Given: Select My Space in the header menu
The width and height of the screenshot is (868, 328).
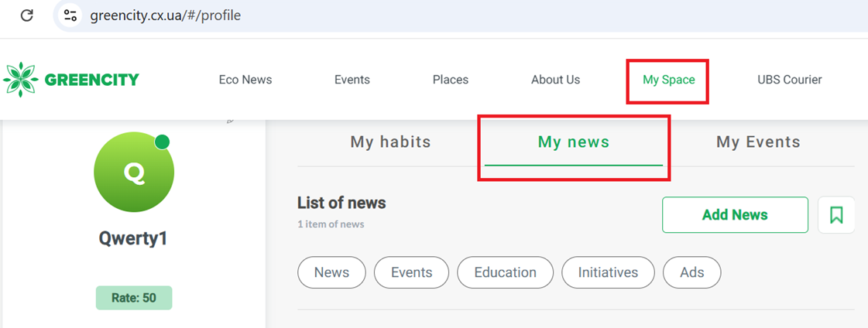Looking at the screenshot, I should pos(669,80).
